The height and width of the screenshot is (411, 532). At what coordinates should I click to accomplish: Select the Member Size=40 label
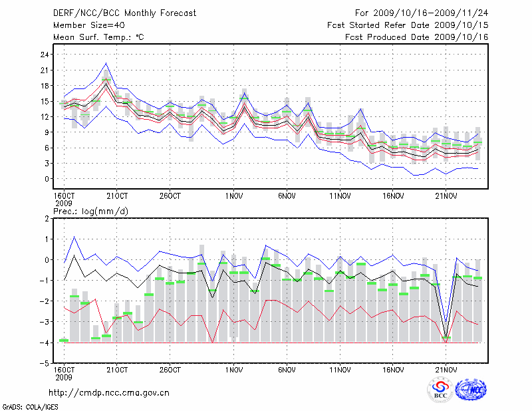[x=84, y=25]
